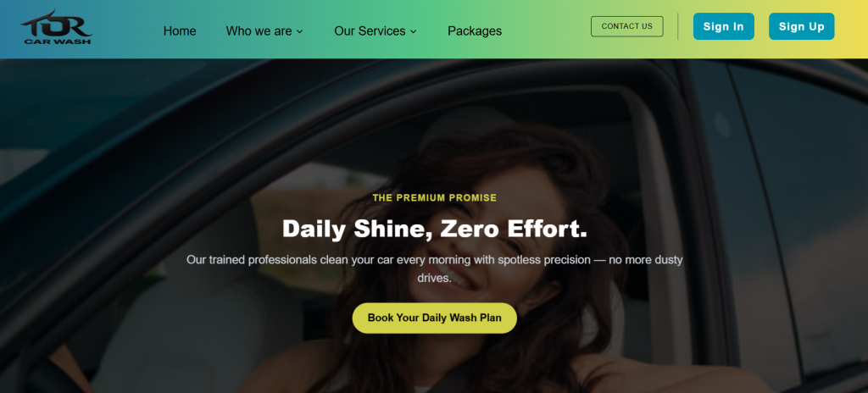Click the Contact Us outlined button
The width and height of the screenshot is (868, 393).
coord(626,26)
